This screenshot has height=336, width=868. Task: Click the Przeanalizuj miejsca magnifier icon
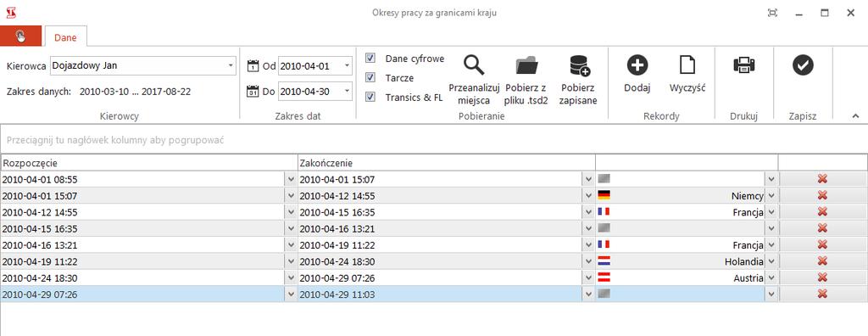[474, 65]
